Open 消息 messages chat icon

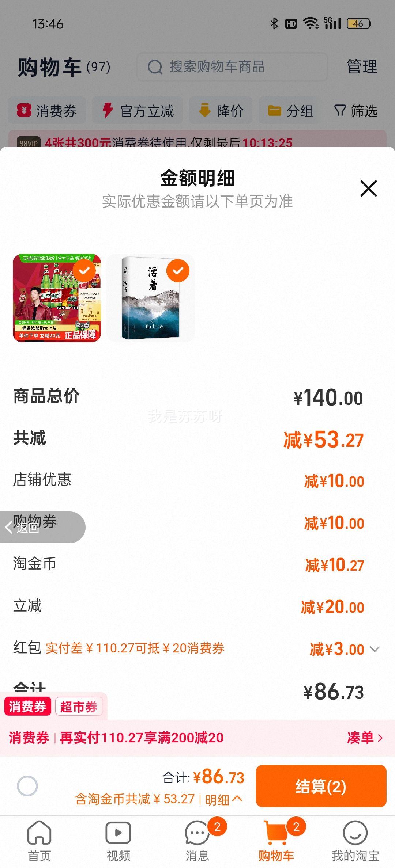click(197, 833)
